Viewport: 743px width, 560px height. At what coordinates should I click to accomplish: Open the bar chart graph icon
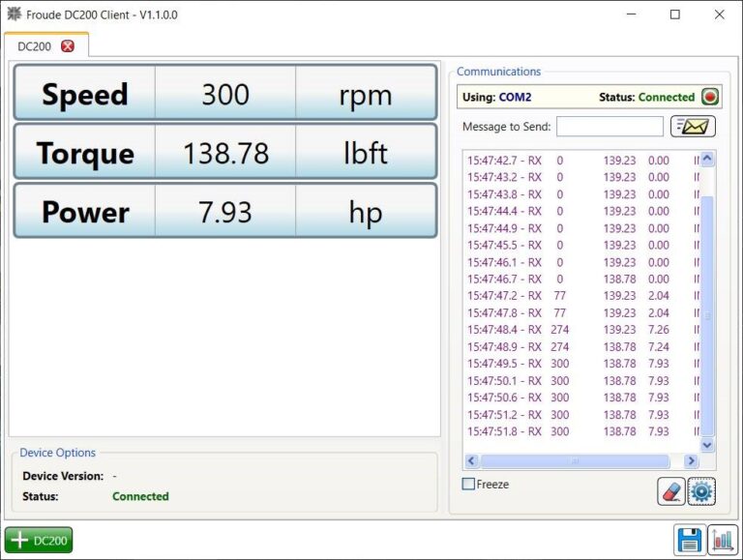click(x=723, y=540)
